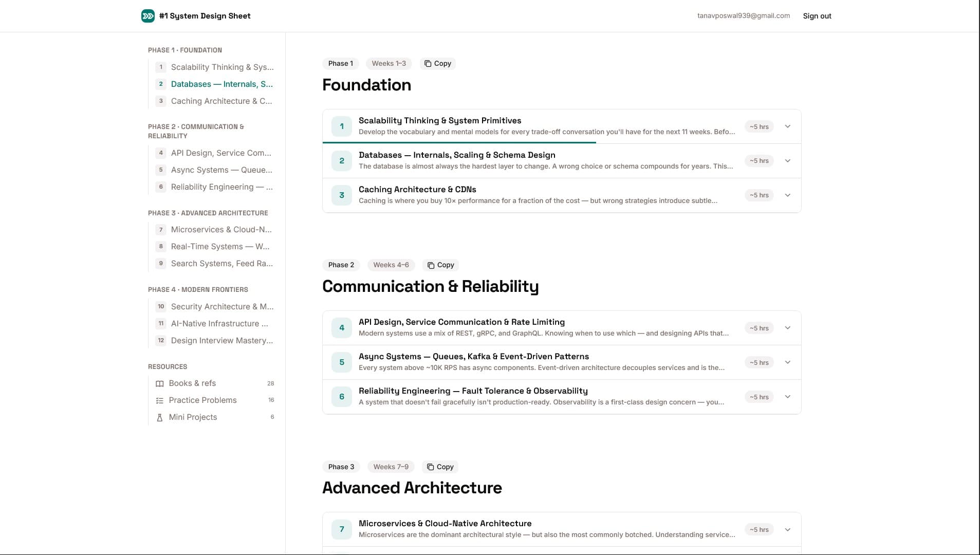Click numbered badge 7 on Microservices card

pyautogui.click(x=342, y=529)
